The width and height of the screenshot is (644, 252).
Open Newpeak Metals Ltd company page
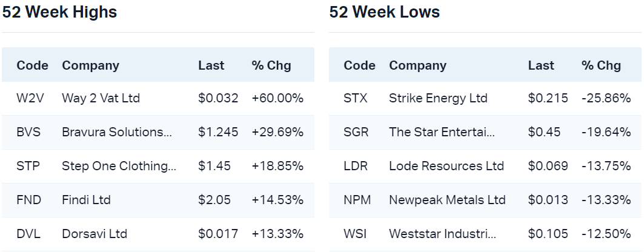click(x=447, y=200)
